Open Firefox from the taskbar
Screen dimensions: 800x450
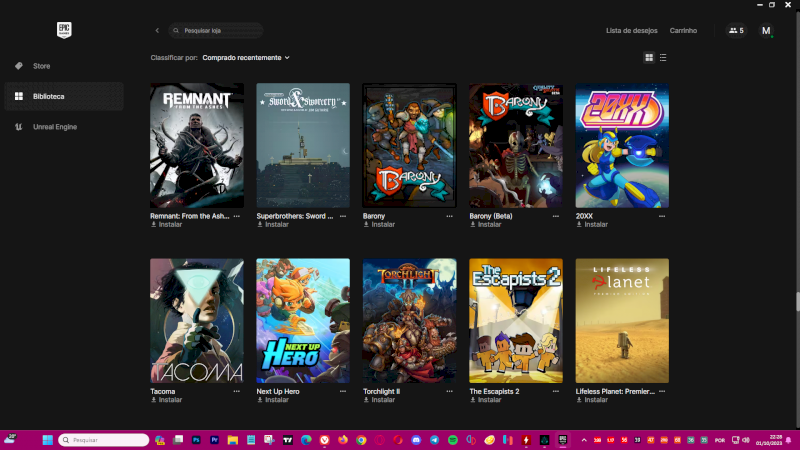click(343, 440)
